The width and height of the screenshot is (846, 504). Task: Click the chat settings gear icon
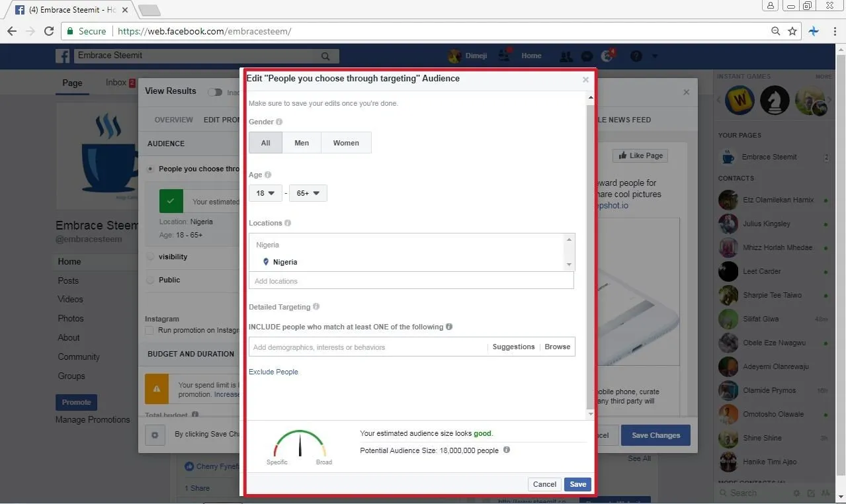click(x=796, y=493)
